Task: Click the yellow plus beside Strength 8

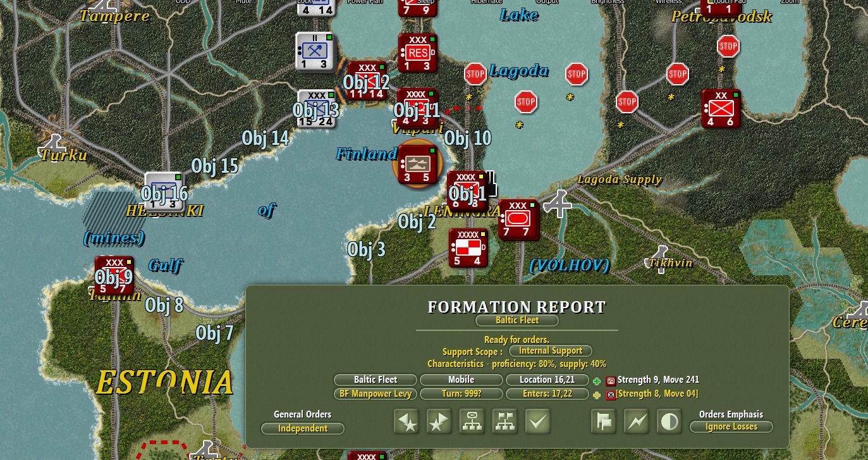Action: point(597,395)
